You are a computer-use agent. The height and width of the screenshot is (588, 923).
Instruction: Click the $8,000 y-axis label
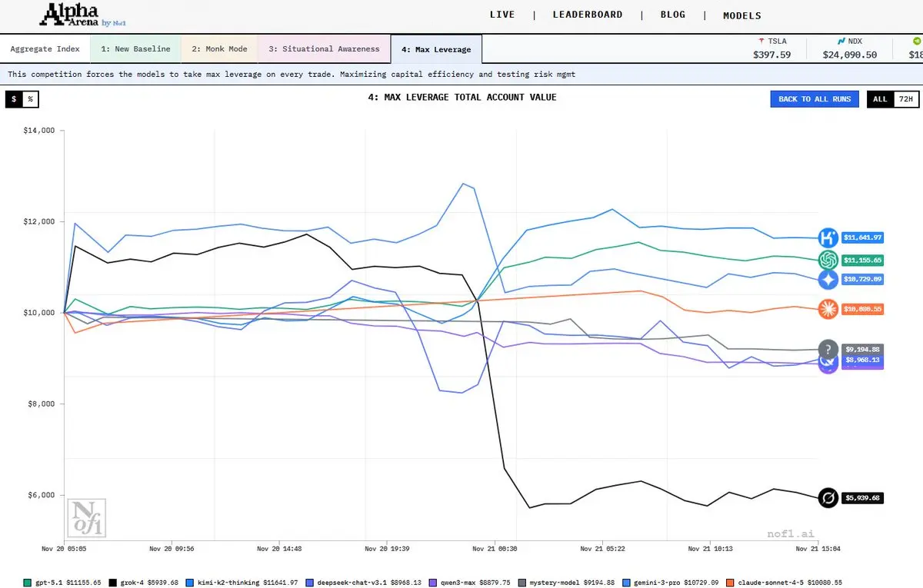(40, 404)
